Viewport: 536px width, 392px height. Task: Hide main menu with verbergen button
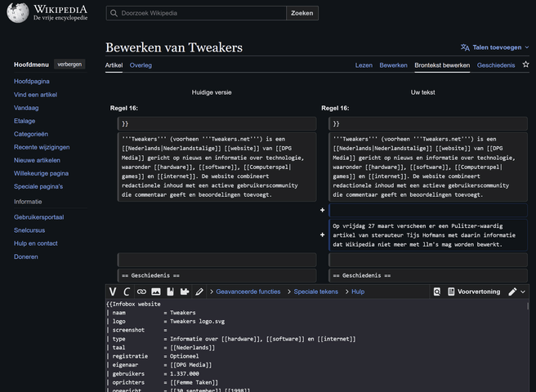[x=69, y=65]
